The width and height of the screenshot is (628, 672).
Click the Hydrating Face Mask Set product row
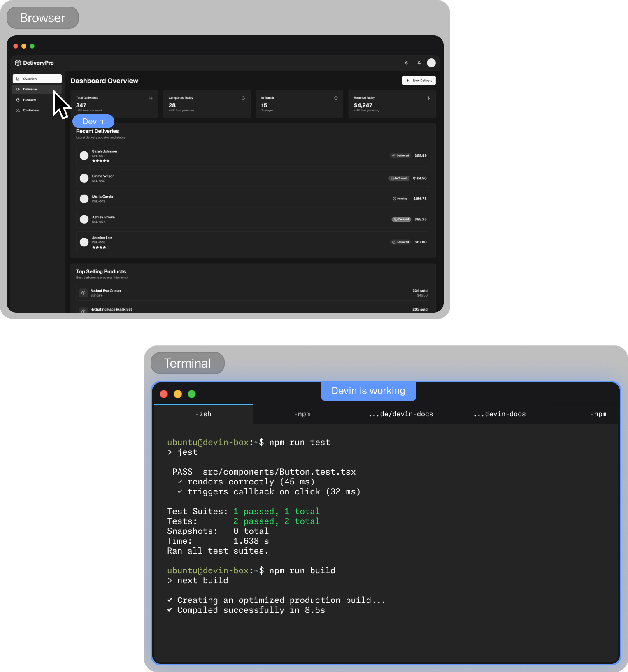tap(253, 309)
